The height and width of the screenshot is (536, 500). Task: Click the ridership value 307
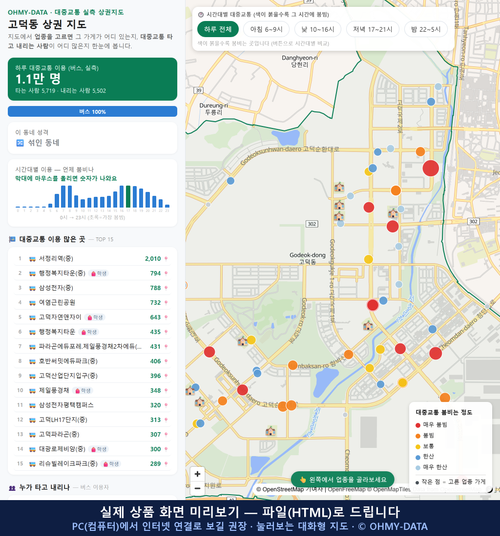pyautogui.click(x=155, y=435)
